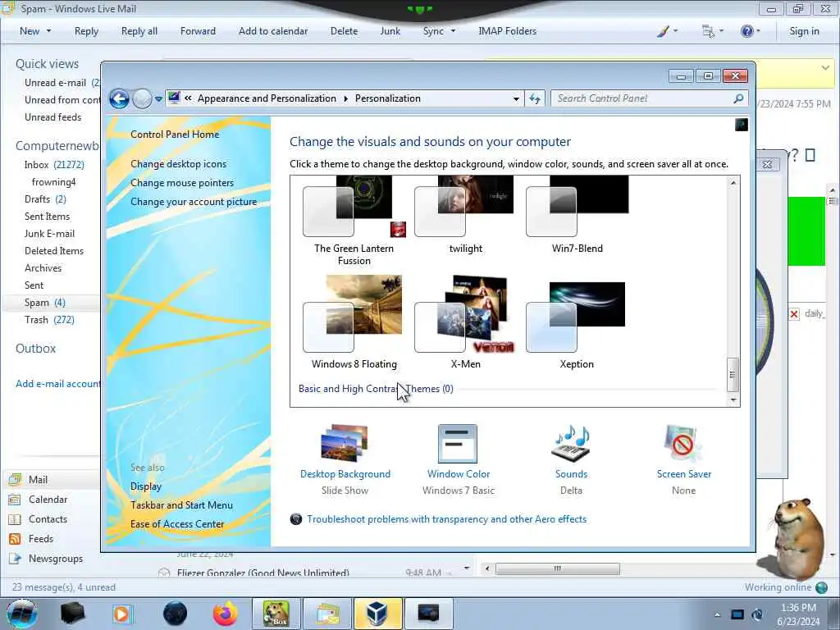Click the theme list scroll-up arrow

point(733,183)
